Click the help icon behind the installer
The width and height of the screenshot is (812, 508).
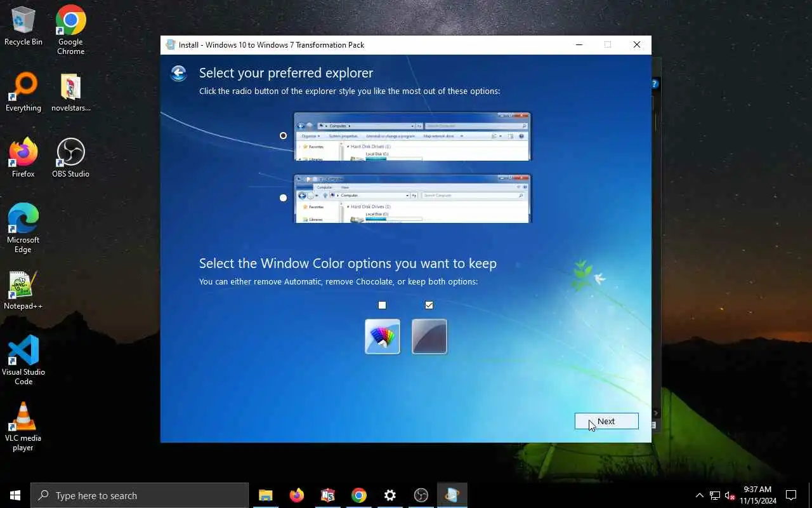pos(655,83)
